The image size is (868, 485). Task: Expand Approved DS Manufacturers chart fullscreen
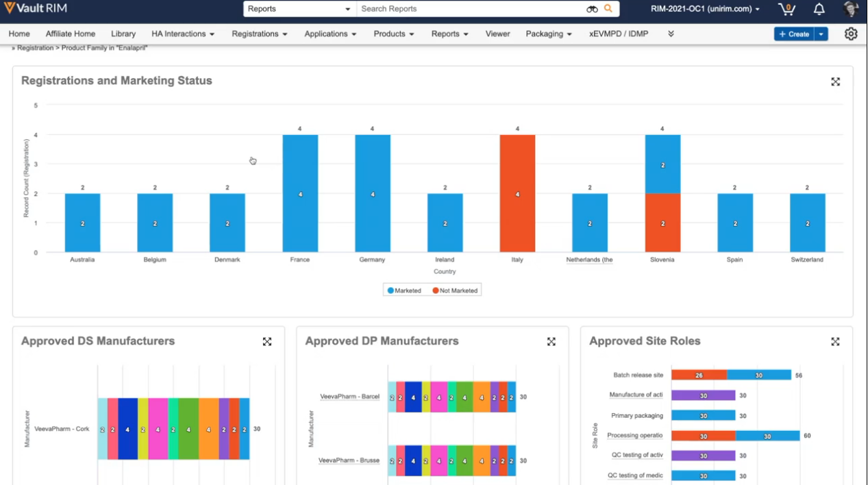click(267, 342)
